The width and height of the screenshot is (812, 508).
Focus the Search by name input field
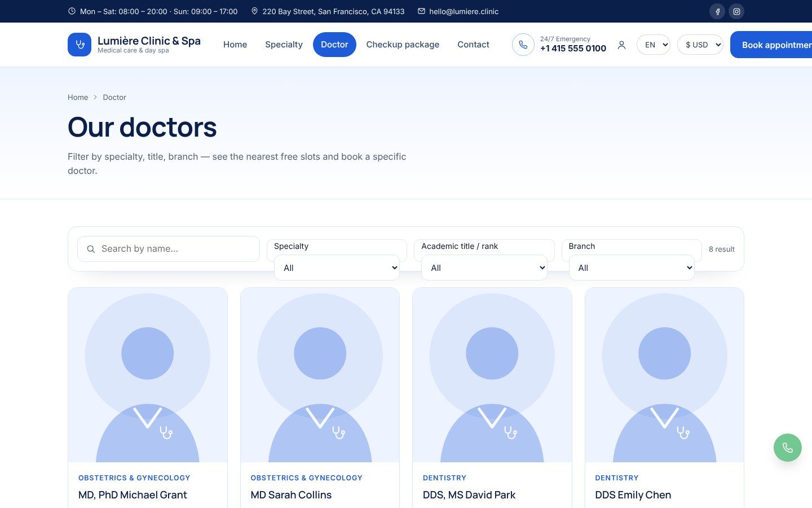tap(169, 249)
